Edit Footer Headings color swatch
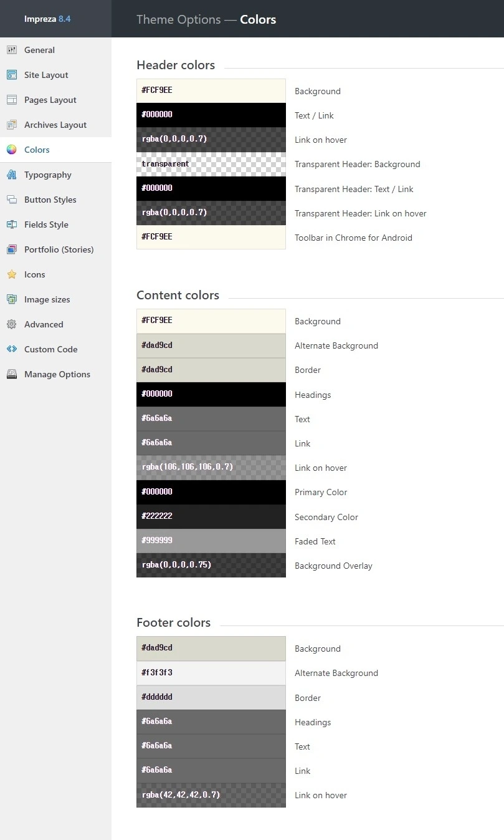 coord(211,722)
